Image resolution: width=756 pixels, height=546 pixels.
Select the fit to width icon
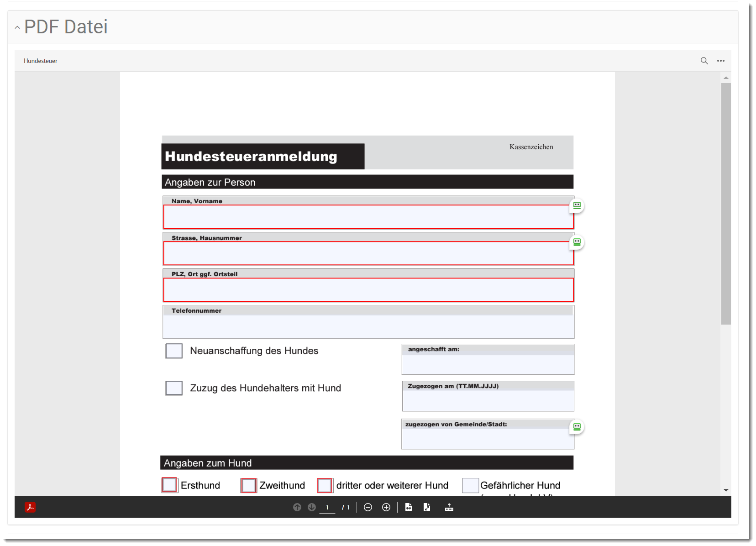tap(409, 507)
